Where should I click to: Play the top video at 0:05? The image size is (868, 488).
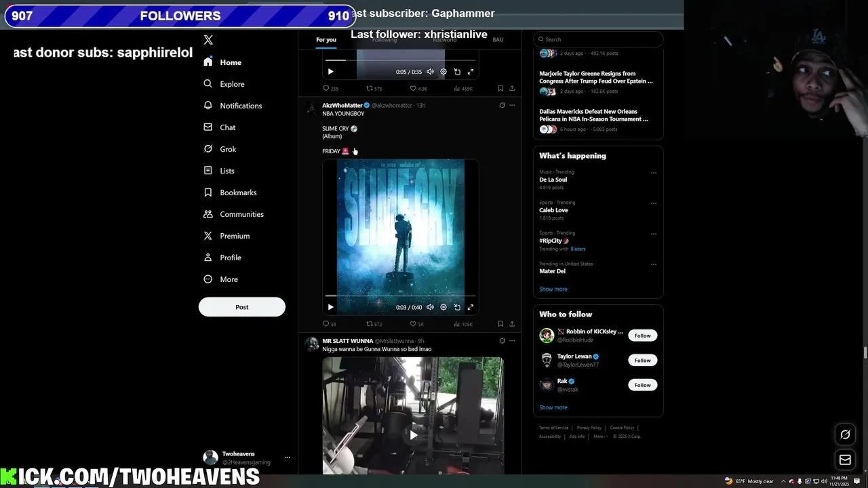coord(330,72)
